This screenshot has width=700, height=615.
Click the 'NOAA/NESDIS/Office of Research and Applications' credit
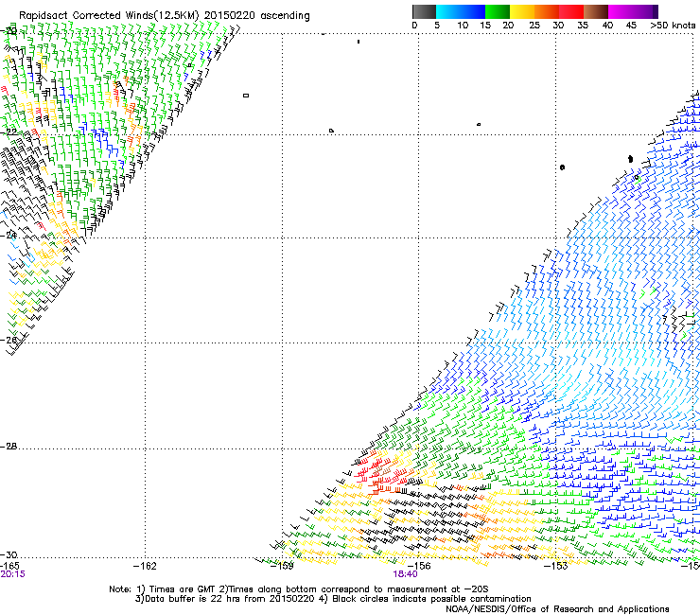557,609
